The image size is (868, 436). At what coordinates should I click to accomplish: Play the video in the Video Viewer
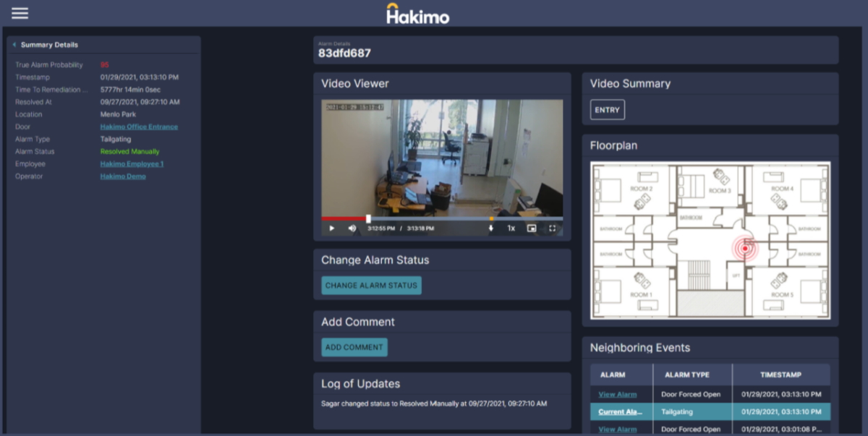(331, 228)
